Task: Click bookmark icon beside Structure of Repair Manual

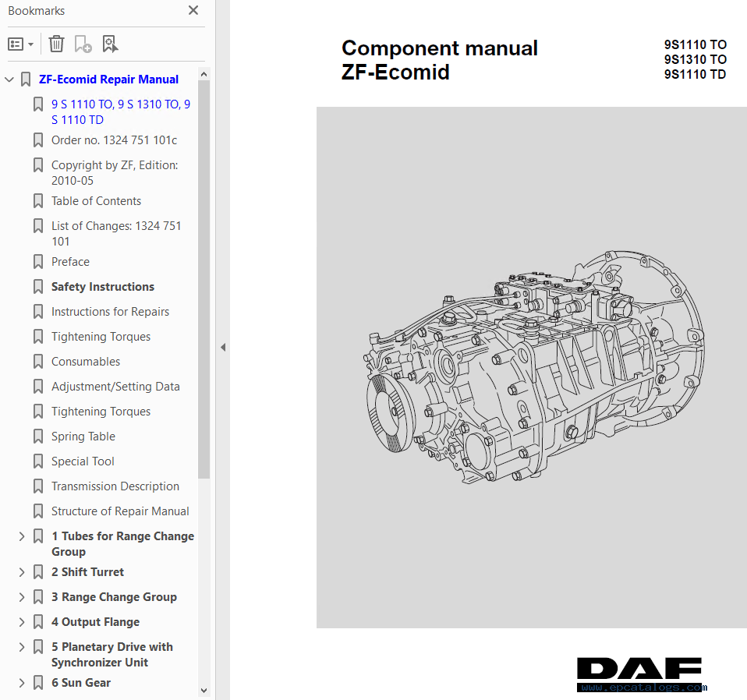Action: point(38,511)
